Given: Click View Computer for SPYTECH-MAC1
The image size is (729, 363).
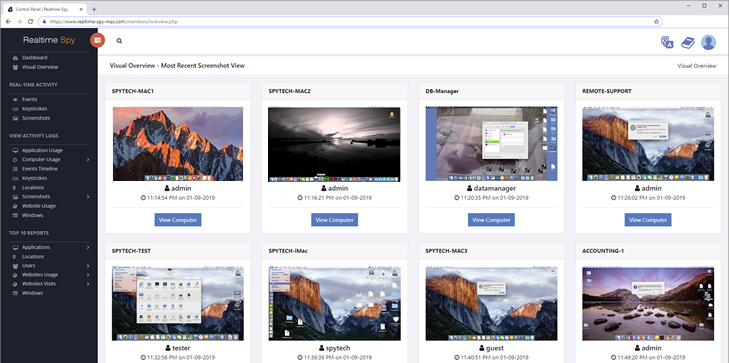Looking at the screenshot, I should 178,220.
